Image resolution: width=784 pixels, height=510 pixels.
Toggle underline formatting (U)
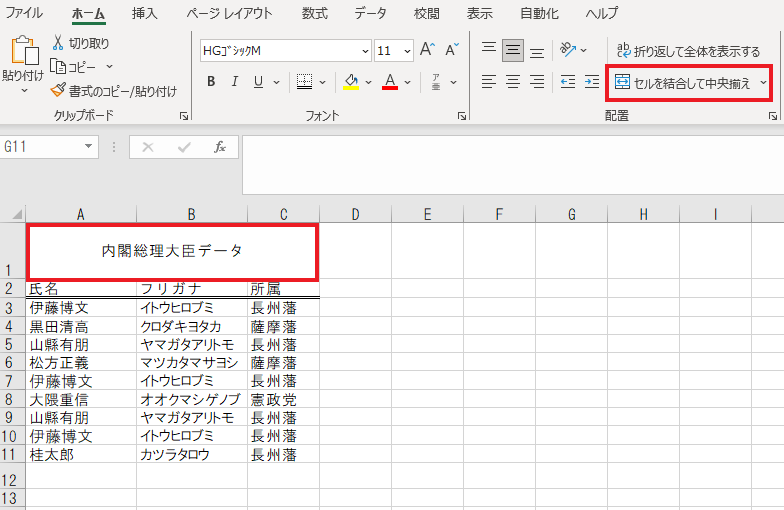point(259,82)
